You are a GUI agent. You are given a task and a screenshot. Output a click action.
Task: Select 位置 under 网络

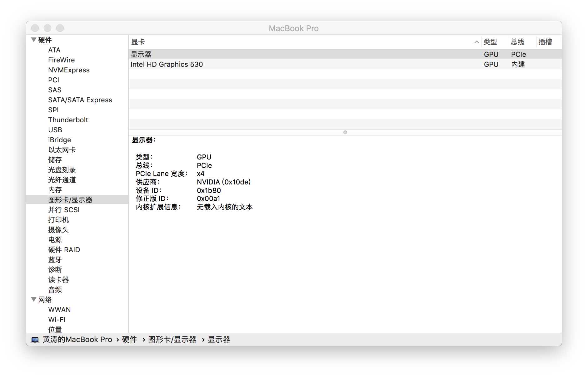click(x=55, y=329)
